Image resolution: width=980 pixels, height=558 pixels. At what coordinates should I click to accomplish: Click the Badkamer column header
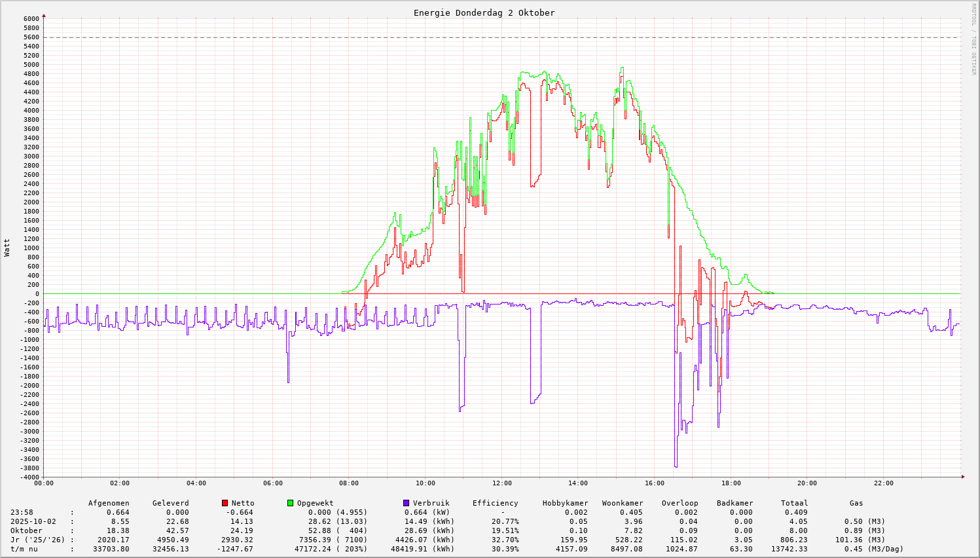pyautogui.click(x=735, y=503)
